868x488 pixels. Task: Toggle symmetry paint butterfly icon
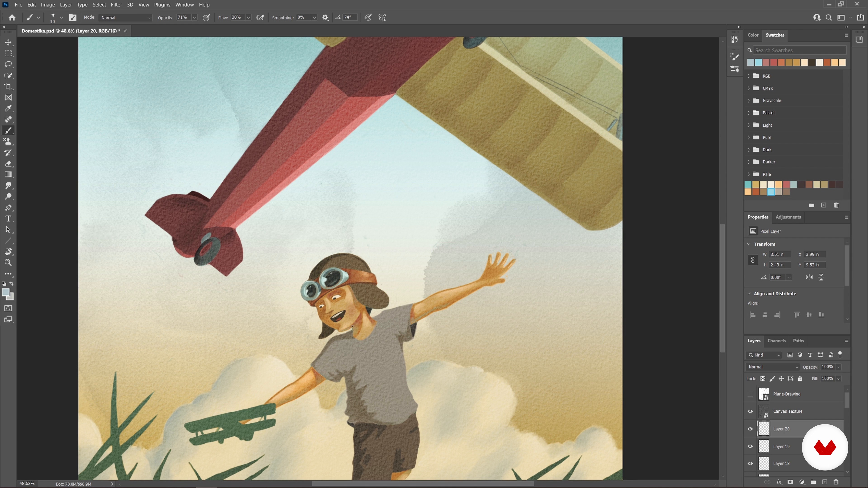pyautogui.click(x=382, y=18)
